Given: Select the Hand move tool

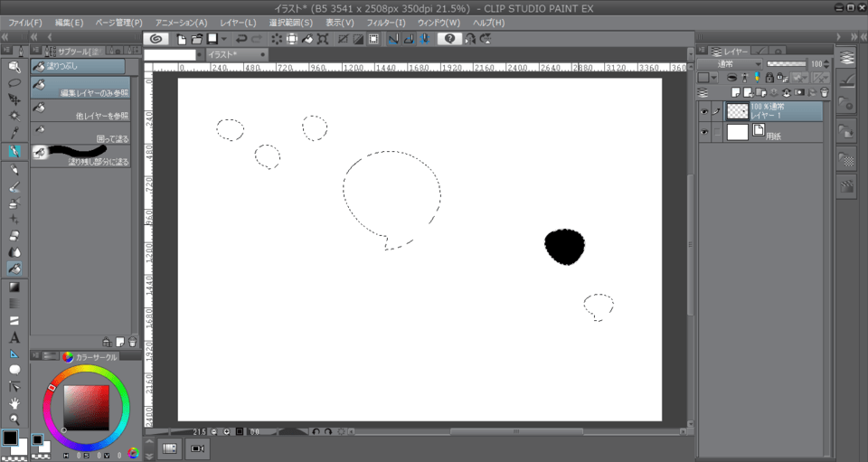Looking at the screenshot, I should (14, 403).
